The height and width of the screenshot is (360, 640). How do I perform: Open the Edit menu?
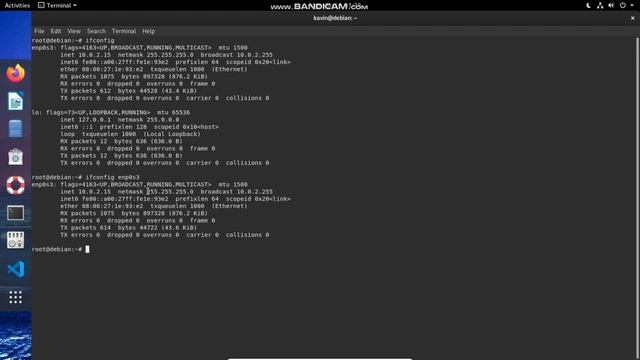[x=56, y=31]
